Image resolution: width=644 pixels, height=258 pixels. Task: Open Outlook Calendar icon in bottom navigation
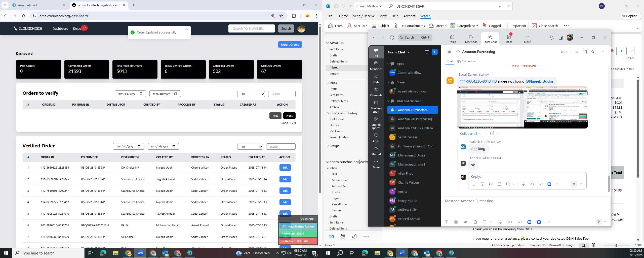(x=343, y=237)
